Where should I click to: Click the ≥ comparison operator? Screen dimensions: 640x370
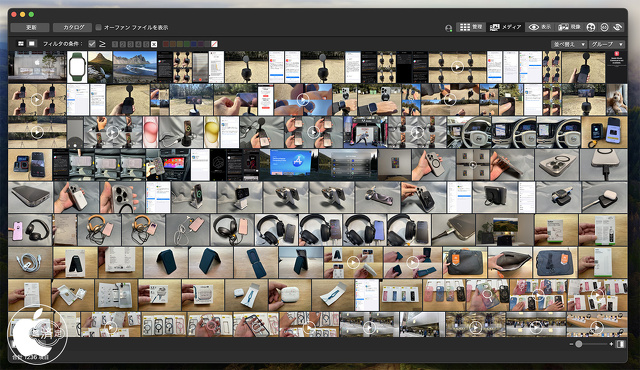tap(102, 44)
